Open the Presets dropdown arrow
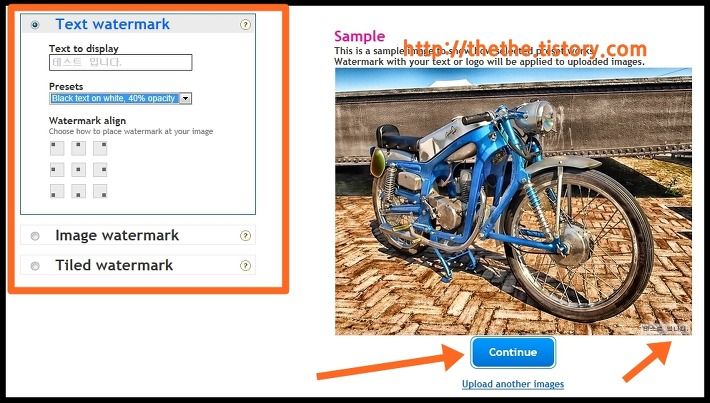The image size is (710, 403). pos(185,98)
